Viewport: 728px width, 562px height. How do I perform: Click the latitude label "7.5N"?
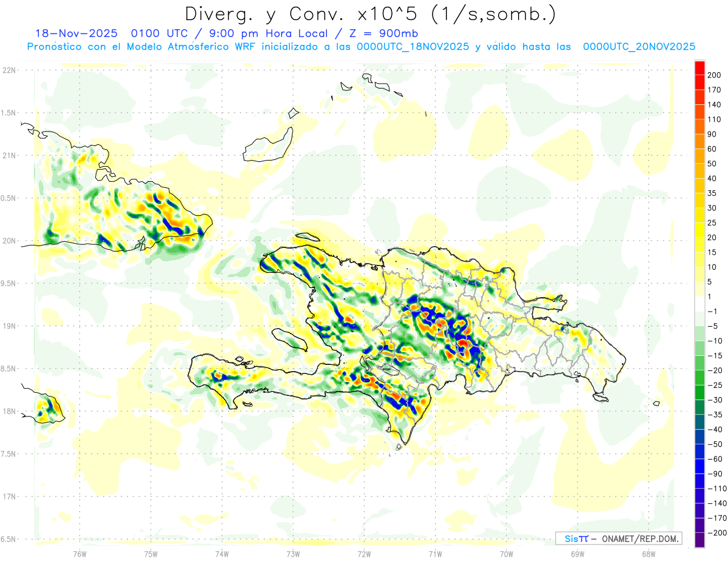[x=8, y=454]
